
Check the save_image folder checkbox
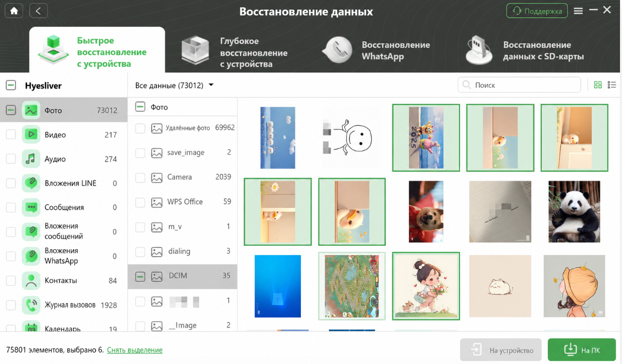coord(140,152)
